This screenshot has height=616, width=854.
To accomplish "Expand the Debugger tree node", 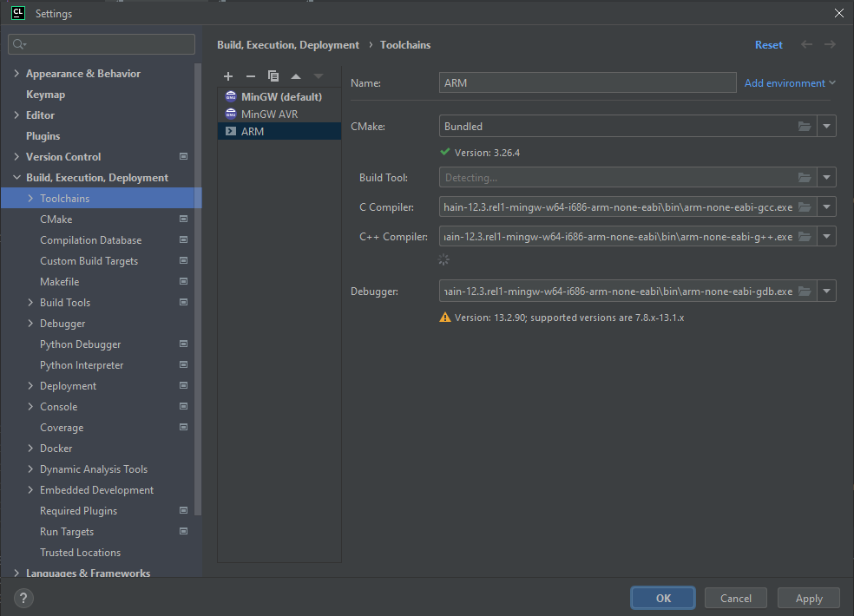I will (x=30, y=323).
